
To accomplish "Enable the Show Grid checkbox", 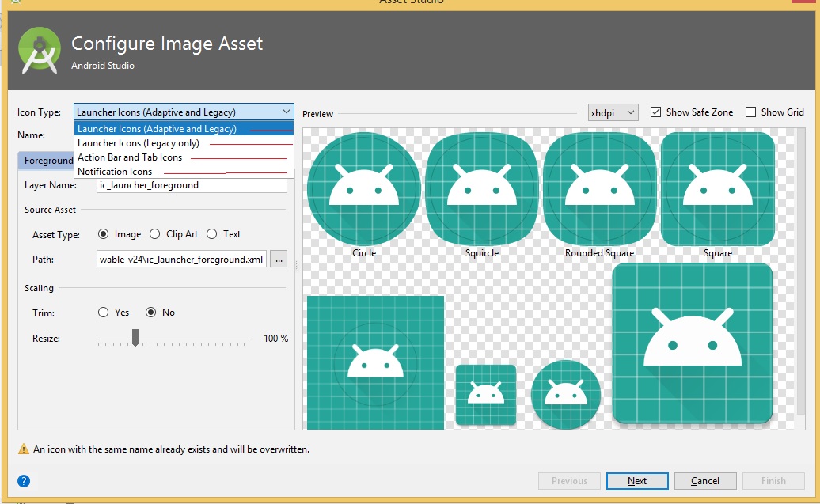I will coord(750,112).
